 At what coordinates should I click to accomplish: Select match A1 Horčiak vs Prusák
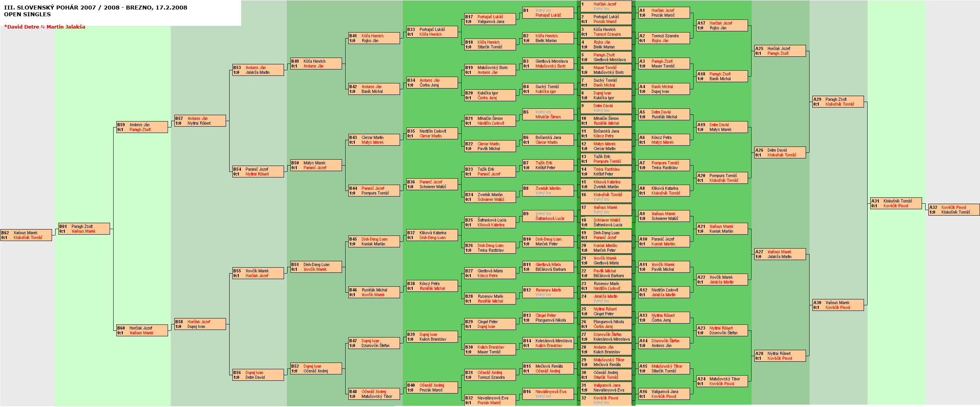(x=664, y=13)
